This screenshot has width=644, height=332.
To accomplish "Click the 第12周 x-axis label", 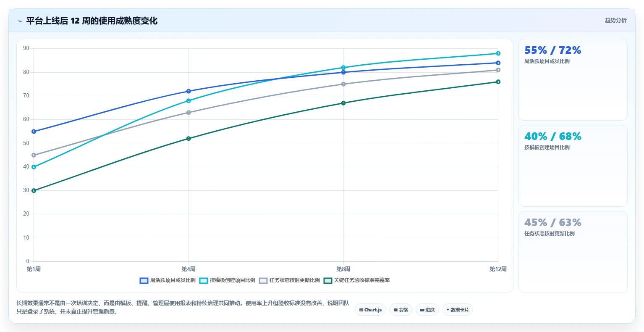I will [x=498, y=269].
